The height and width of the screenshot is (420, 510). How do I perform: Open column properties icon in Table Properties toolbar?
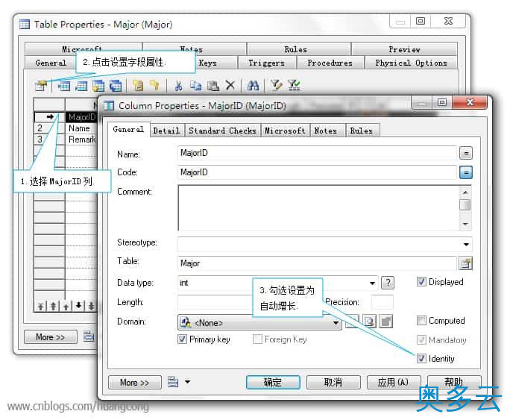click(41, 86)
